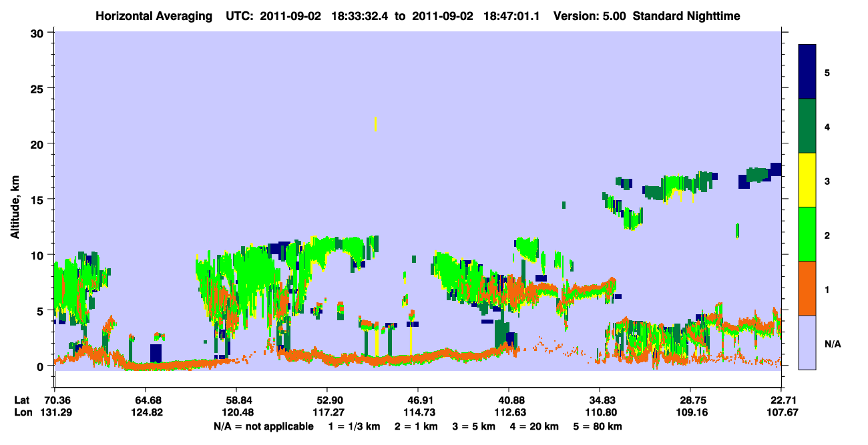Click latitude value '58.84'

(239, 400)
